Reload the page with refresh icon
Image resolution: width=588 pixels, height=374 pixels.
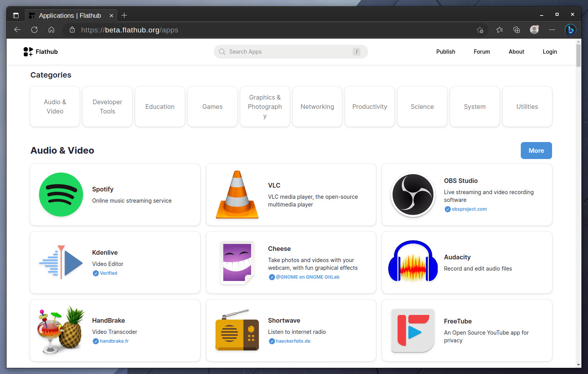[x=34, y=30]
